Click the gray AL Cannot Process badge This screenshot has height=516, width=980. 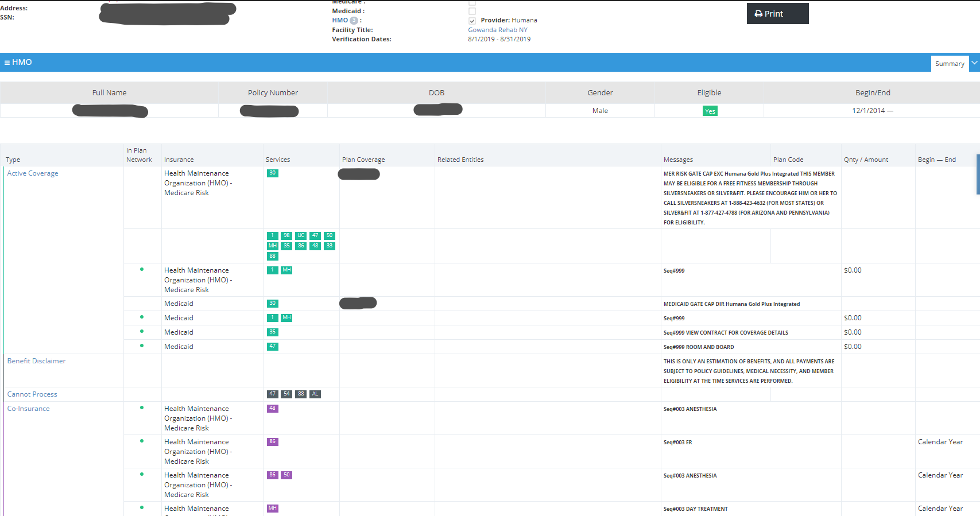pyautogui.click(x=315, y=394)
